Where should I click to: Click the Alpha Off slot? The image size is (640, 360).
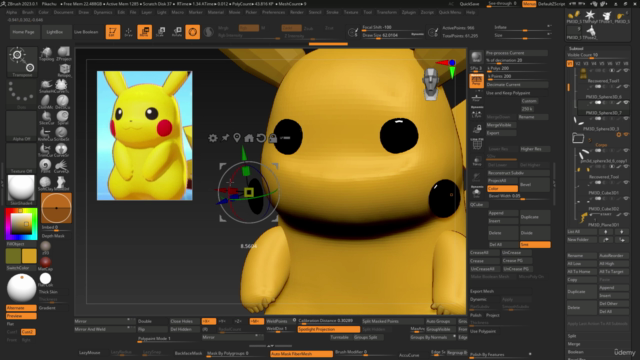tap(21, 126)
